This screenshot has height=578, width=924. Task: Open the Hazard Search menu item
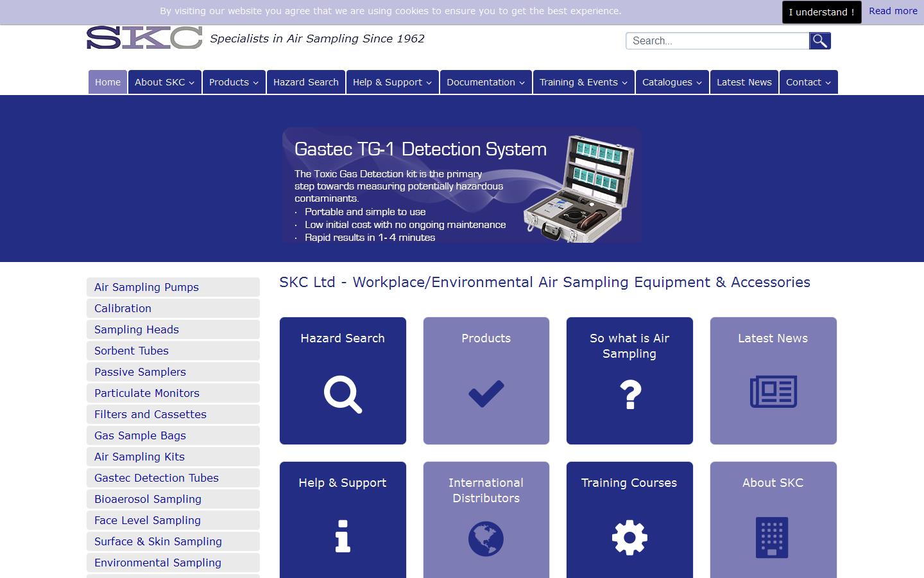pos(305,82)
